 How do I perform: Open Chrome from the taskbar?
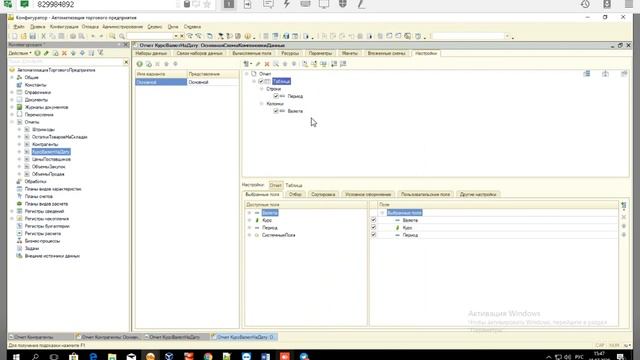pyautogui.click(x=208, y=357)
